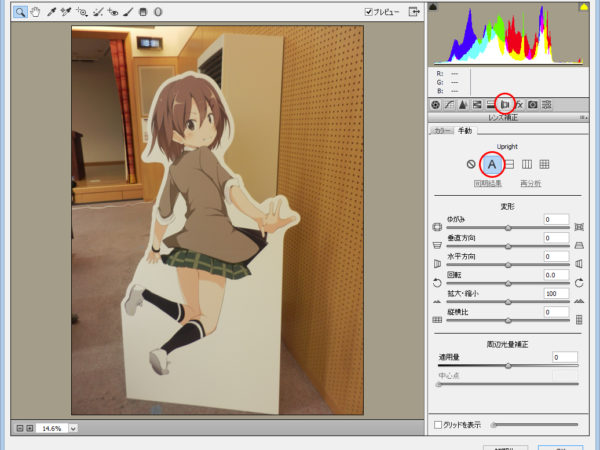Open the Effects (fx) panel icon
This screenshot has width=600, height=450.
coord(519,104)
